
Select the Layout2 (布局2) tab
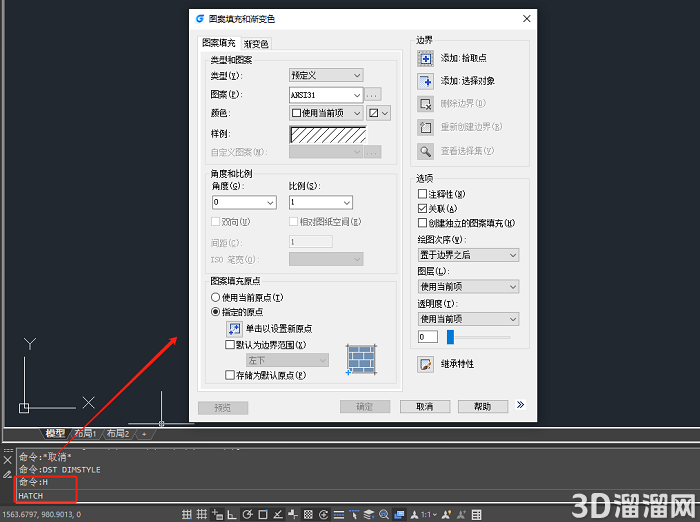(x=118, y=433)
